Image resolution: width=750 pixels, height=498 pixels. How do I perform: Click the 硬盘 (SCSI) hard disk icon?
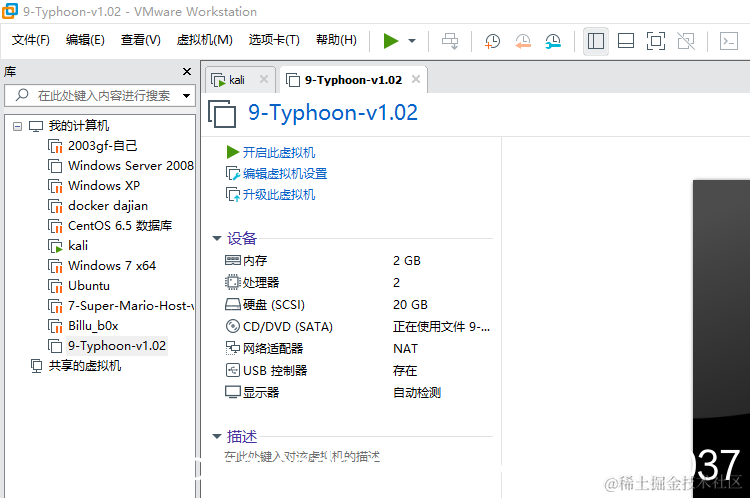pos(232,305)
